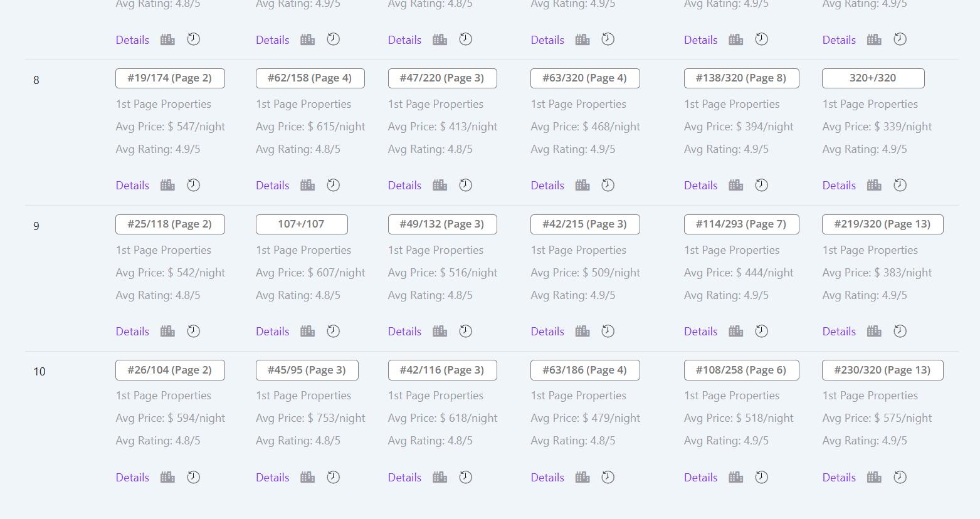Click the buildings icon for the #25/118 ranking

(167, 331)
